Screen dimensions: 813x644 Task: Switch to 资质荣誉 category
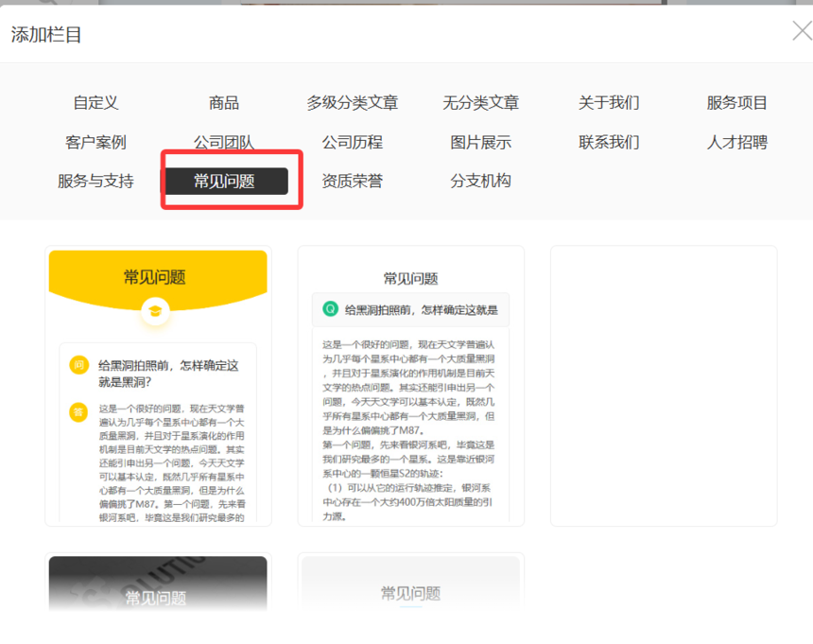point(352,181)
